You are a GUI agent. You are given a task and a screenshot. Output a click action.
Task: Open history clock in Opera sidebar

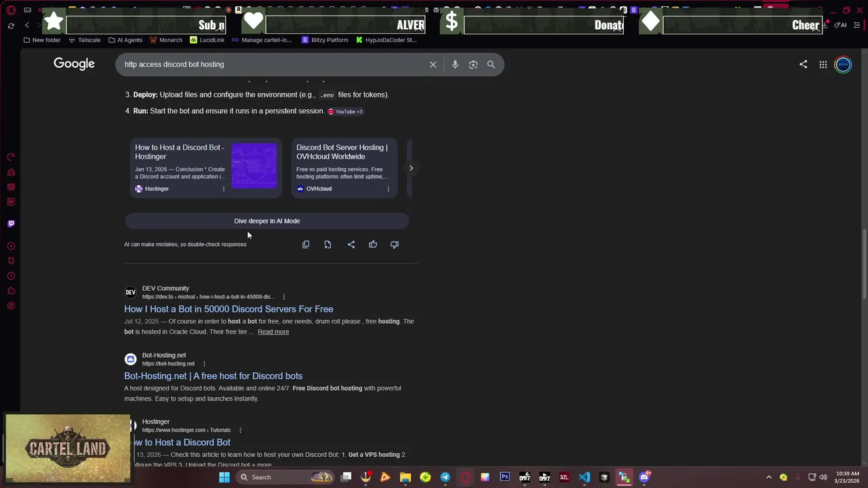coord(11,276)
